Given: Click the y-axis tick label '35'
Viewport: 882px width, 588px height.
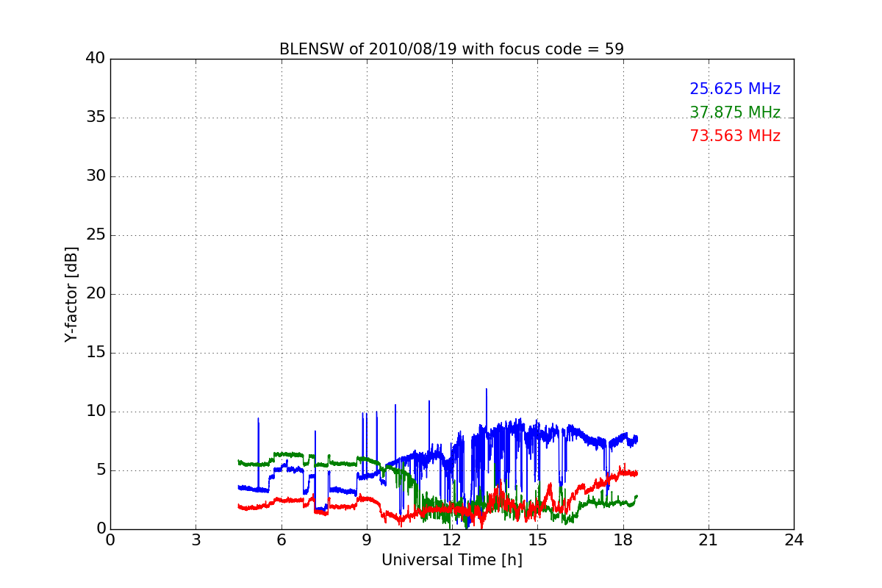Looking at the screenshot, I should (96, 118).
